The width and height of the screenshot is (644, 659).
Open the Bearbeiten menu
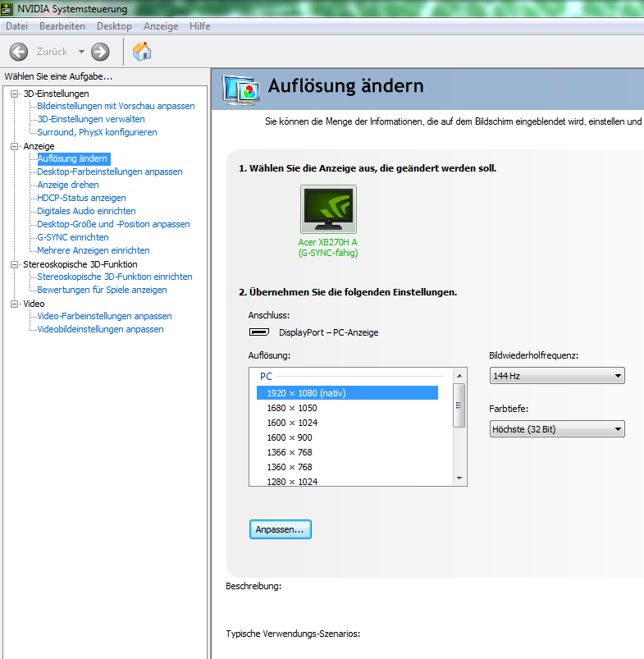(x=62, y=26)
